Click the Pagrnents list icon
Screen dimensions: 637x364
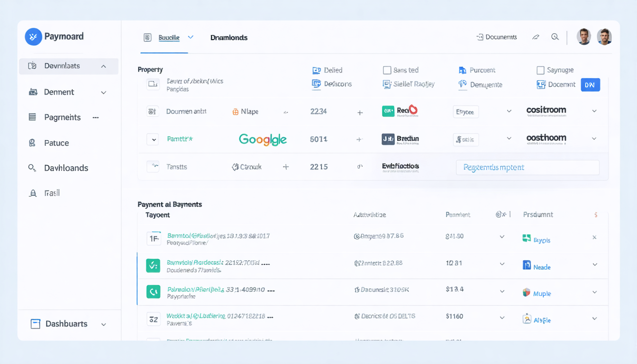32,117
